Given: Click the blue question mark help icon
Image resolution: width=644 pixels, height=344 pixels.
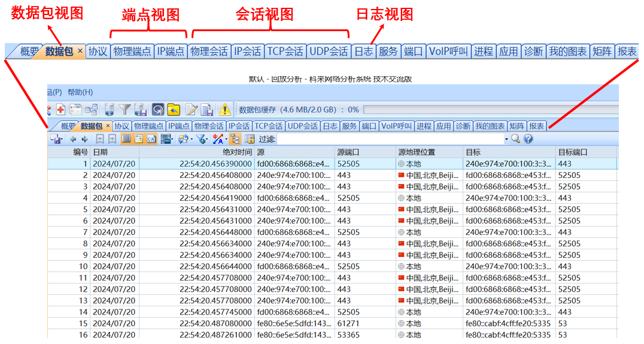Looking at the screenshot, I should click(528, 139).
